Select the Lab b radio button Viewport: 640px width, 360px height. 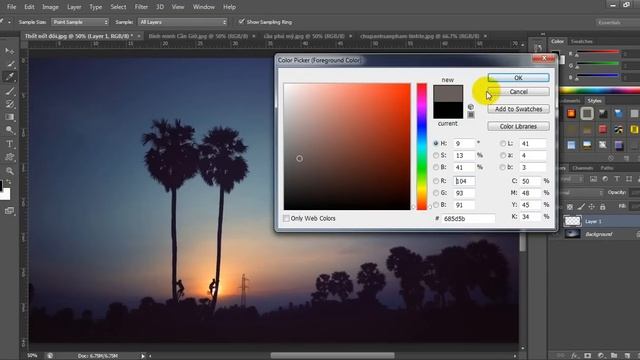tap(503, 167)
